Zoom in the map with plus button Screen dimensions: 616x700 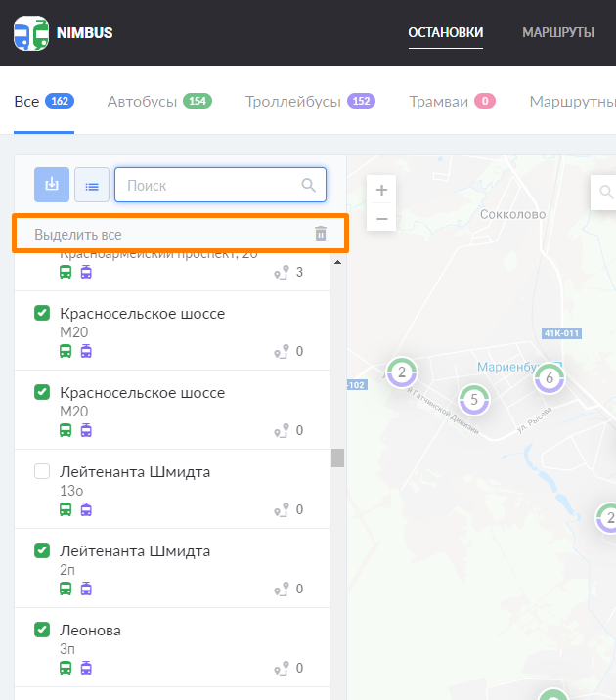coord(381,190)
